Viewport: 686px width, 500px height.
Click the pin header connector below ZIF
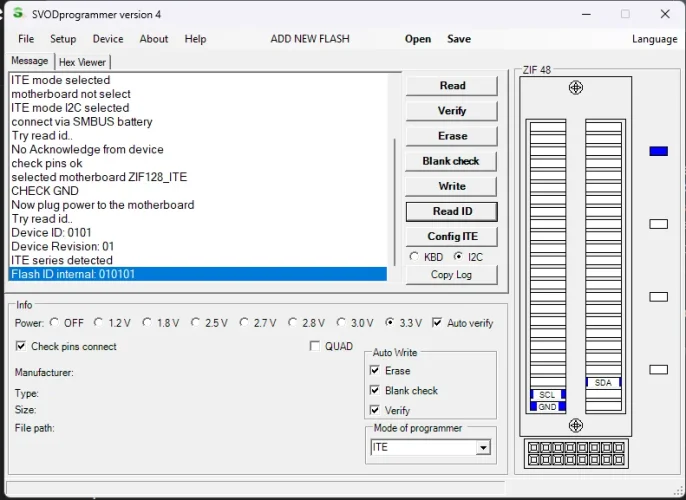tap(576, 454)
